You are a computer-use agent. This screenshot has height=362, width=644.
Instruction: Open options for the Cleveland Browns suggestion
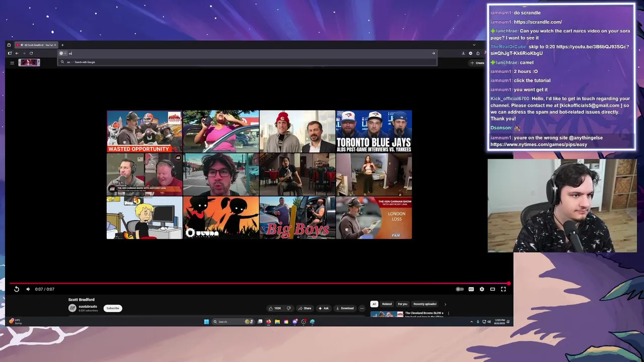pyautogui.click(x=448, y=313)
